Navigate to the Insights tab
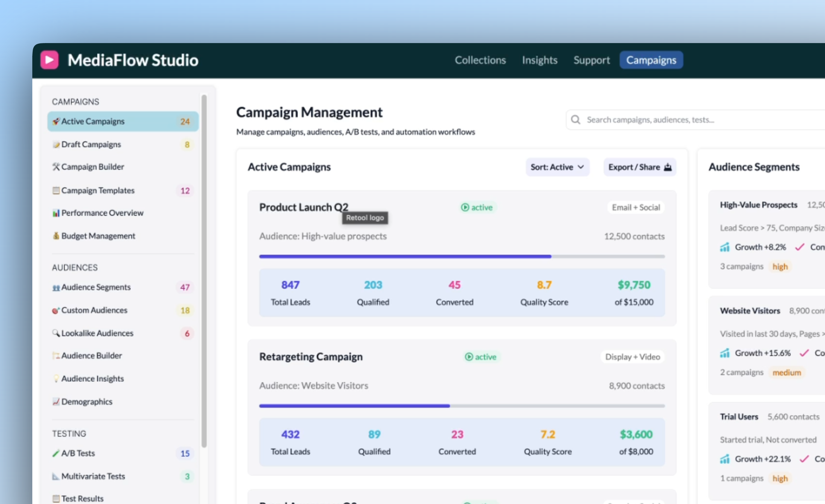 (x=539, y=60)
